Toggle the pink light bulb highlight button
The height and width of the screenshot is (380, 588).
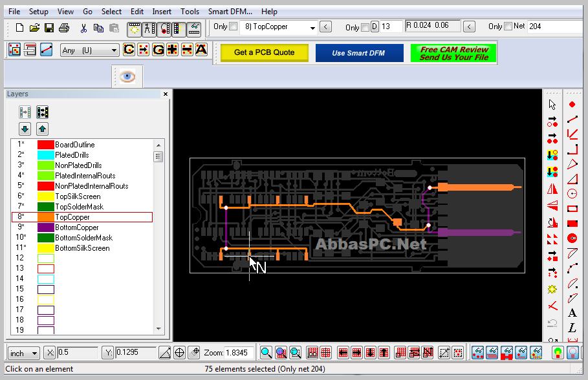(x=572, y=353)
